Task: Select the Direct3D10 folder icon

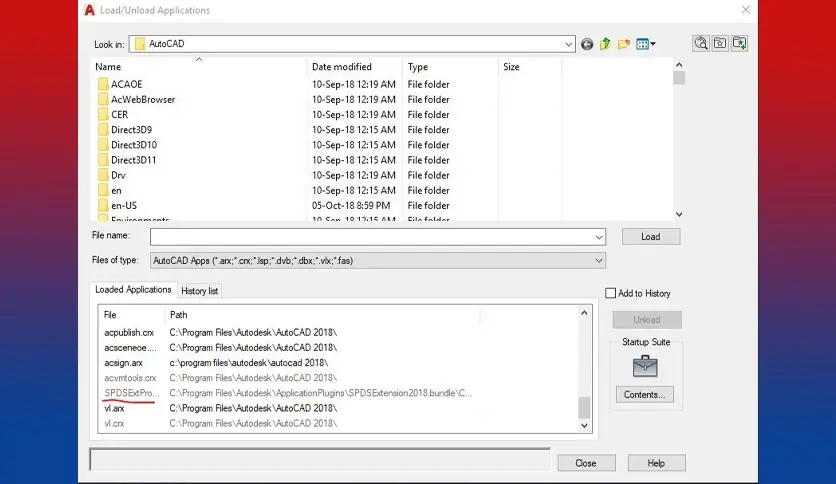Action: 103,145
